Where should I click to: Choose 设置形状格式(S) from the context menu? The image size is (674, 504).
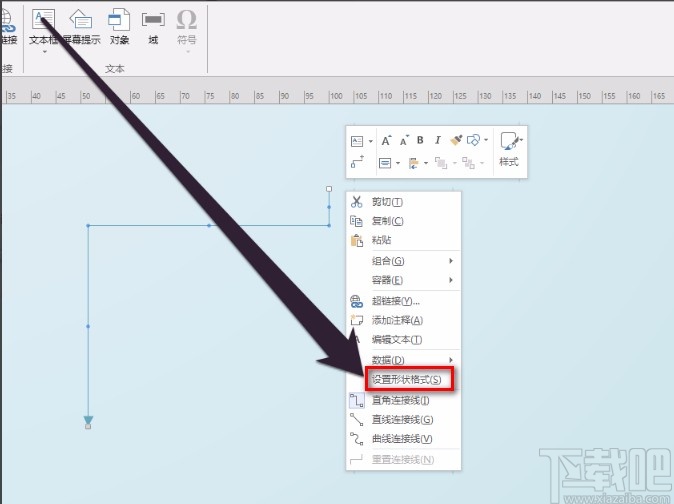point(407,379)
